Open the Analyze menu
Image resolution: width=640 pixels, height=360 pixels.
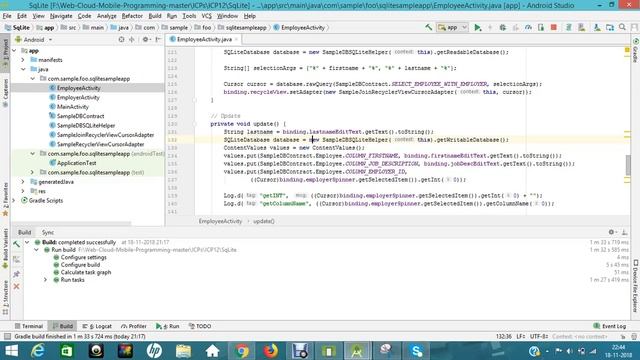tap(107, 16)
